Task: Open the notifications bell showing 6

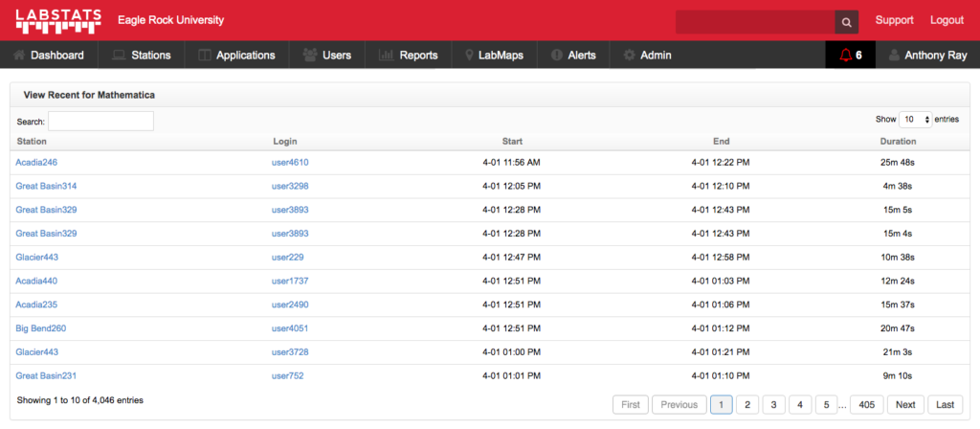Action: (850, 55)
